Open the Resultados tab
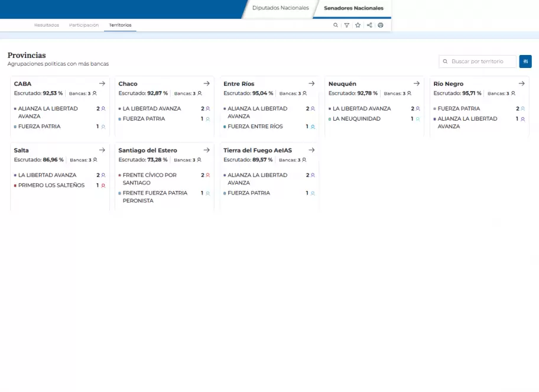Image resolution: width=539 pixels, height=392 pixels. click(x=47, y=25)
